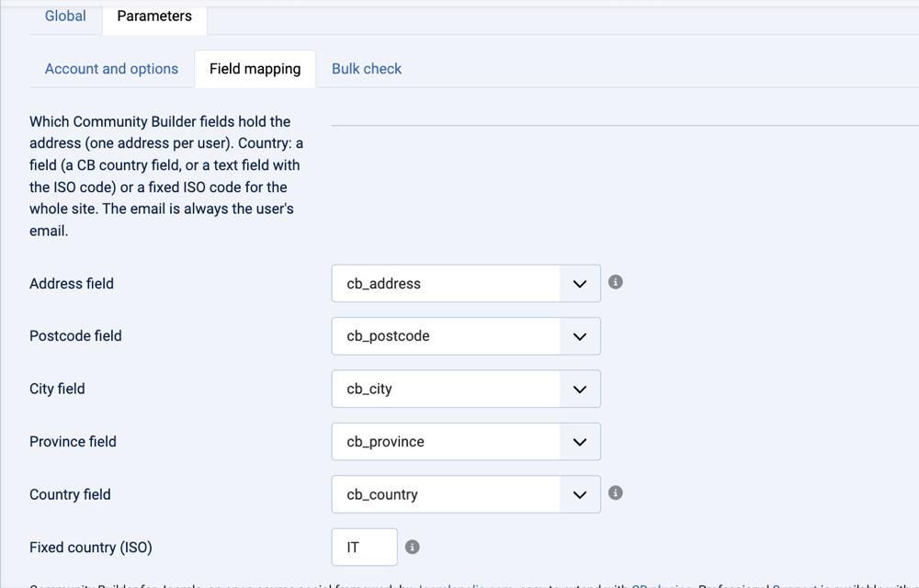
Task: Expand the cb_province dropdown
Action: [466, 442]
